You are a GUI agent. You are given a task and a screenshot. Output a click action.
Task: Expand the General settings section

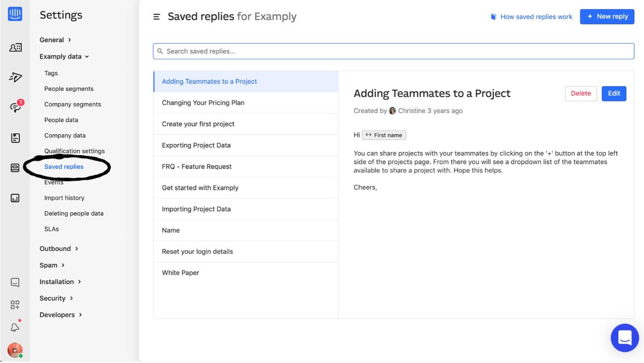[x=55, y=40]
